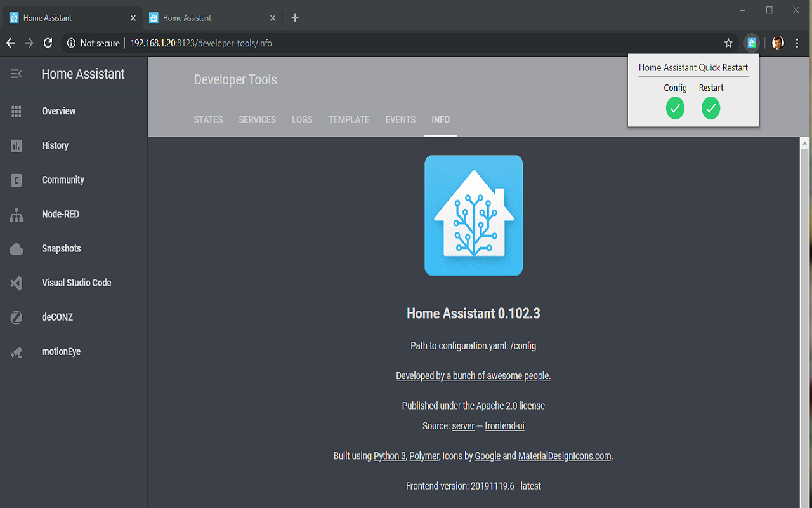Open History chart icon in sidebar
The image size is (812, 508).
pyautogui.click(x=16, y=145)
